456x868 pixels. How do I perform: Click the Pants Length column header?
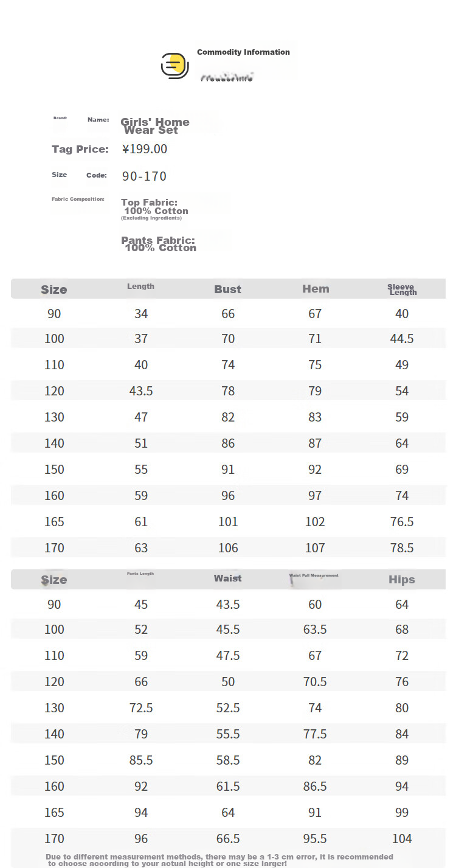click(140, 574)
